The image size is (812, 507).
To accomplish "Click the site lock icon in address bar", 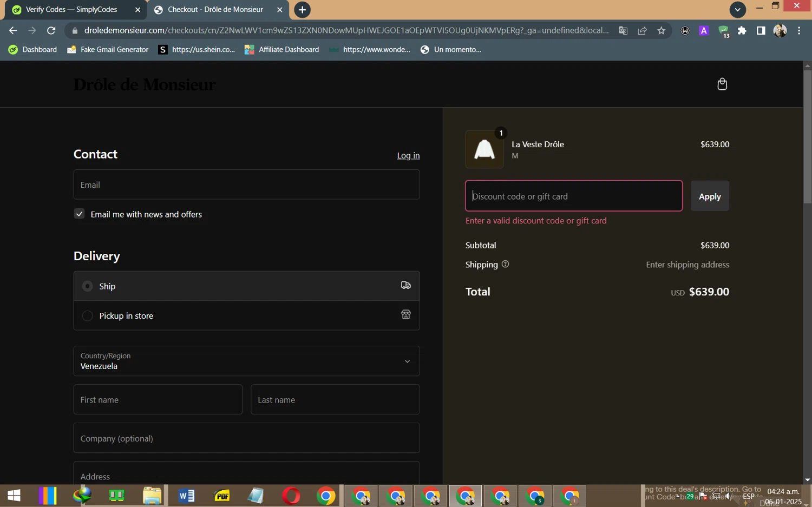I will (75, 31).
